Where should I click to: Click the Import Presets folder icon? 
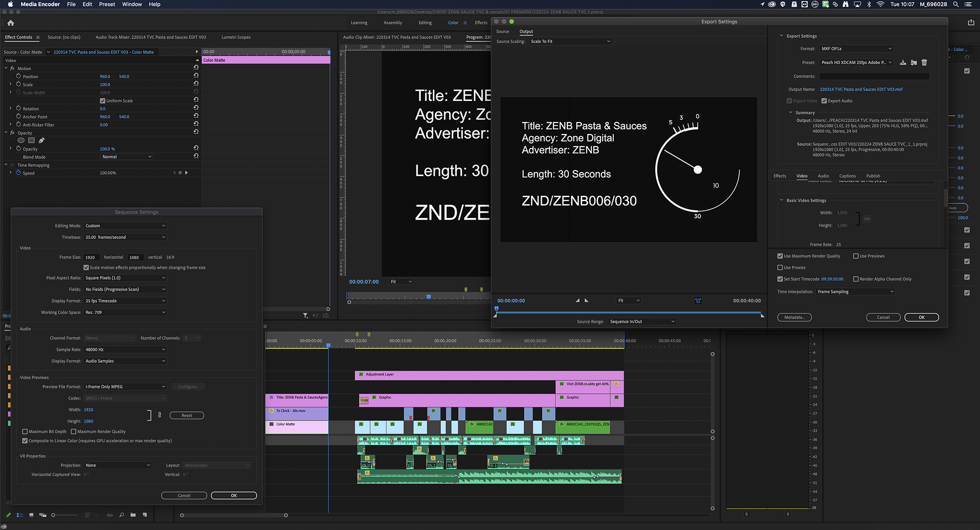(913, 63)
